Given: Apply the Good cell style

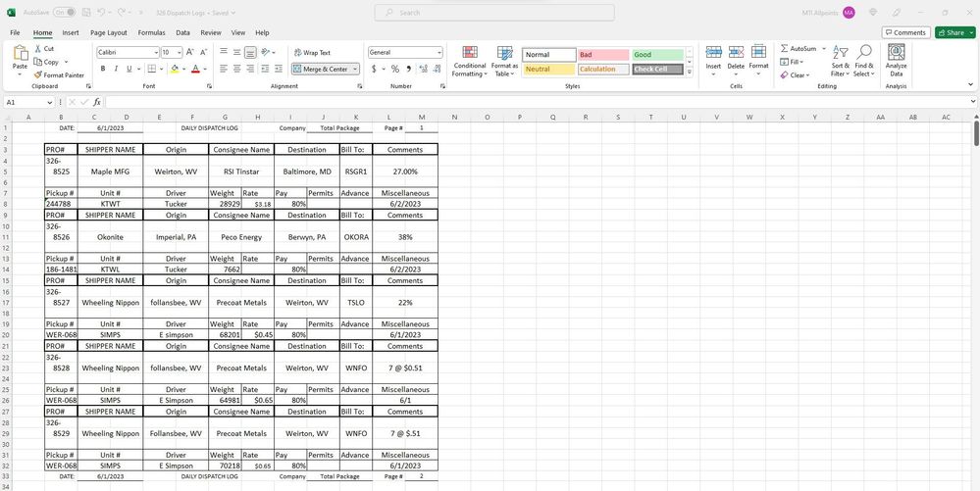Looking at the screenshot, I should pos(657,55).
